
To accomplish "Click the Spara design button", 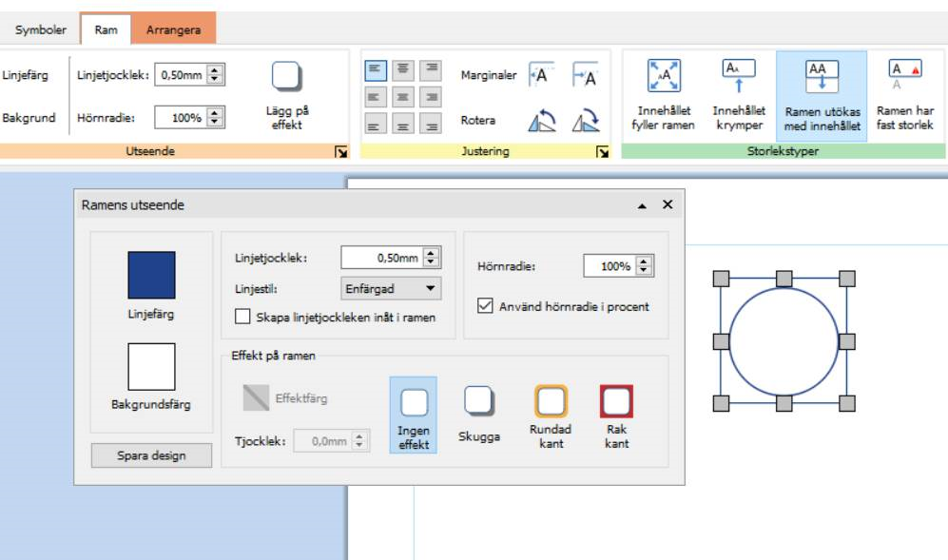I will coord(151,455).
